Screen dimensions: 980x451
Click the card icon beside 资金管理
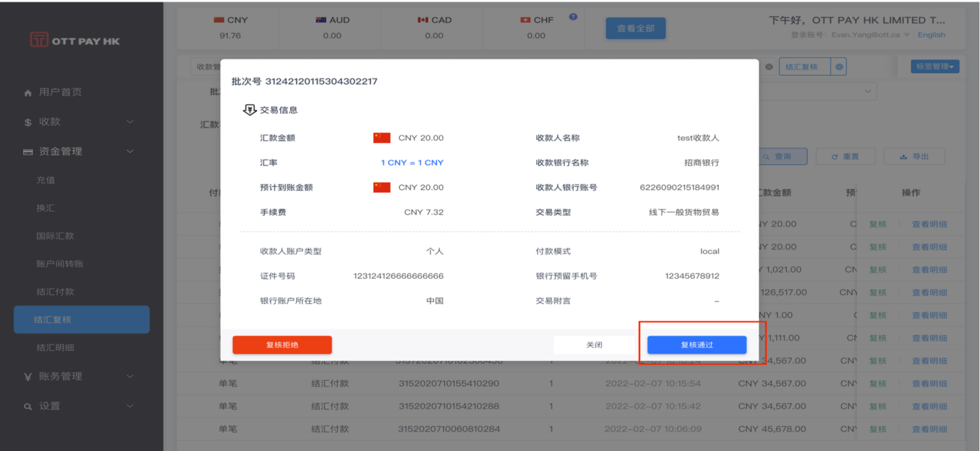pos(28,152)
